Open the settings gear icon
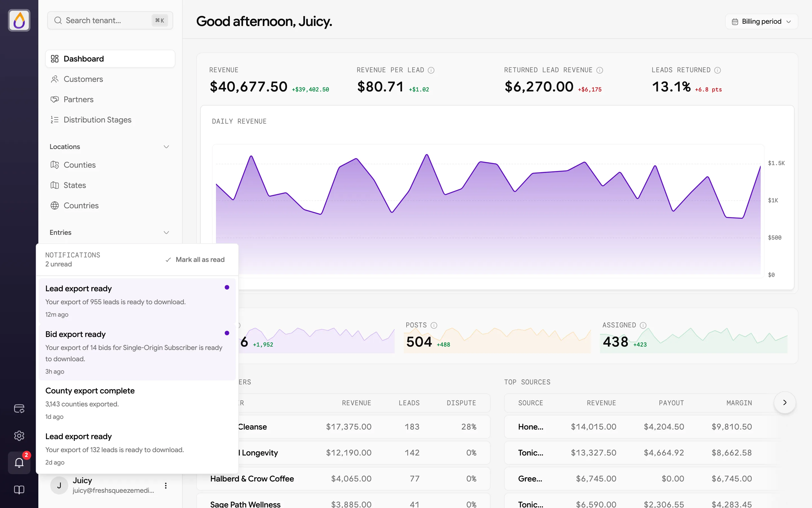Screen dimensions: 812x508 tap(19, 435)
